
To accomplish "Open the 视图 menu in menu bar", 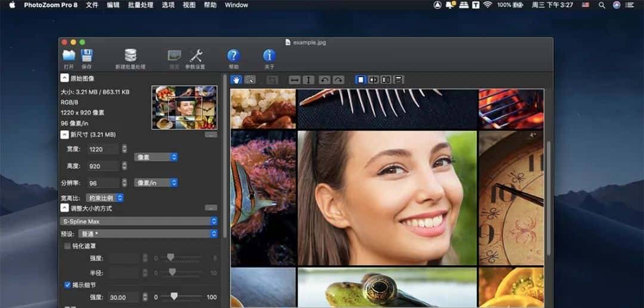I will (189, 5).
